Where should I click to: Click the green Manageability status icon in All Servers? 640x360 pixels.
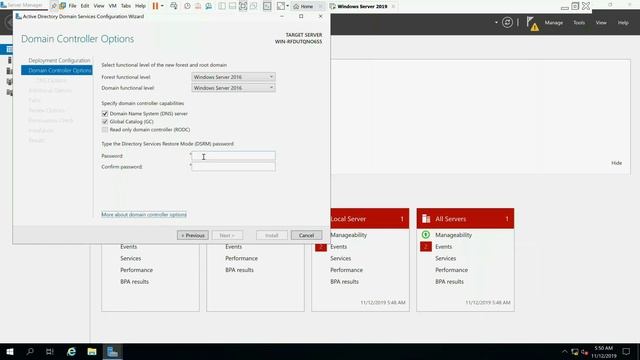[x=426, y=235]
